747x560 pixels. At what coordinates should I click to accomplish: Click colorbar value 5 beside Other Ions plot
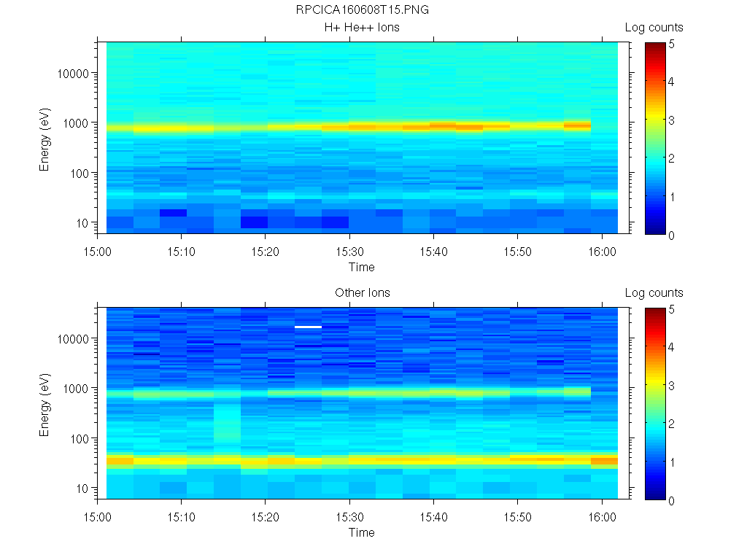point(671,309)
